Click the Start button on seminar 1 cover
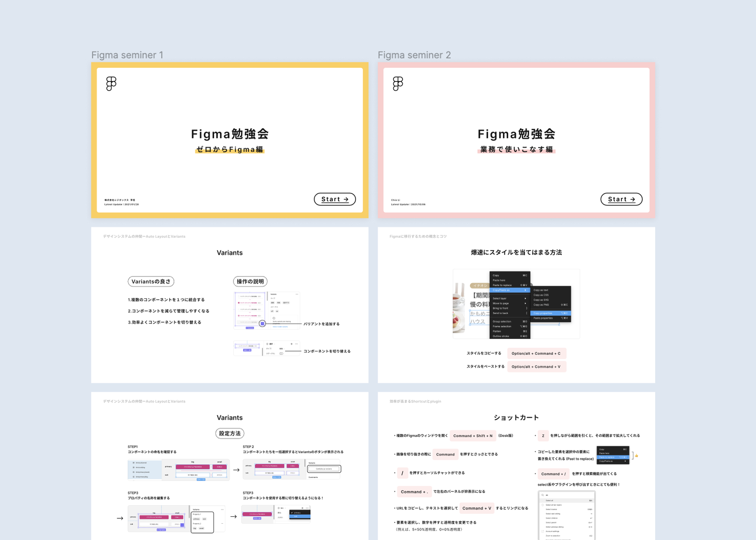This screenshot has height=540, width=756. (x=335, y=199)
